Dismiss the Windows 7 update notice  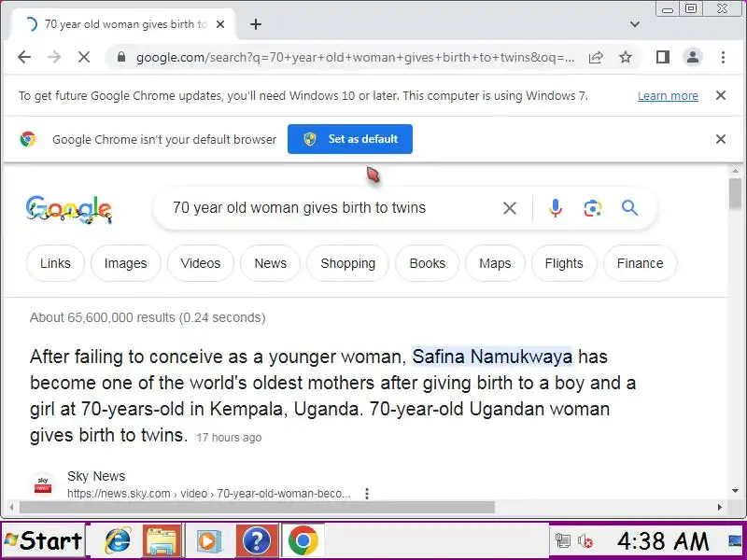[x=721, y=96]
